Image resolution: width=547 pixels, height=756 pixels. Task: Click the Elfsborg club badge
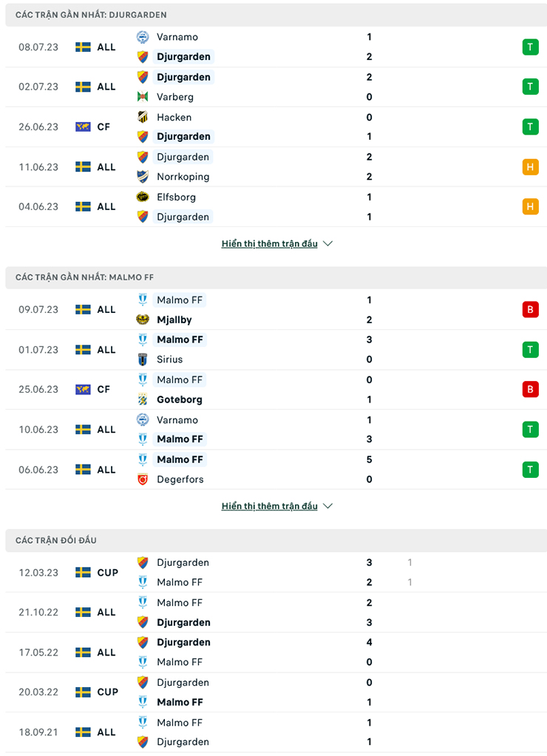pos(141,197)
